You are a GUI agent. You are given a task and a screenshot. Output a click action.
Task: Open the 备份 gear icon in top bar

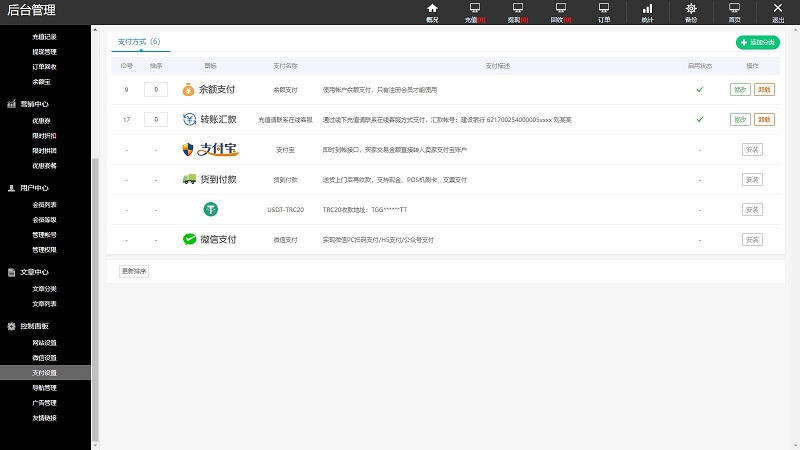pos(691,8)
